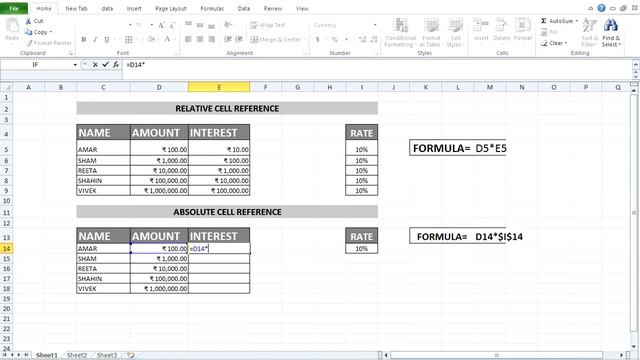Open the Data ribbon tab
This screenshot has height=360, width=640.
tap(244, 9)
